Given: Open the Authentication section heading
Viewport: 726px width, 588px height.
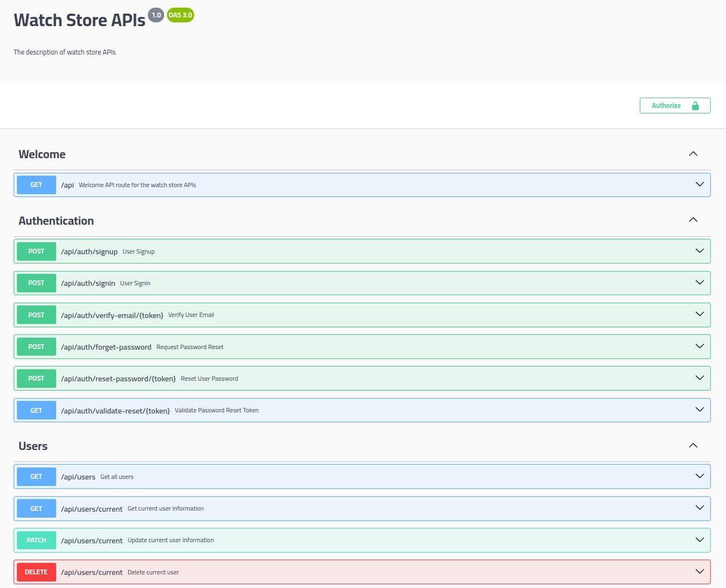Looking at the screenshot, I should [x=56, y=221].
